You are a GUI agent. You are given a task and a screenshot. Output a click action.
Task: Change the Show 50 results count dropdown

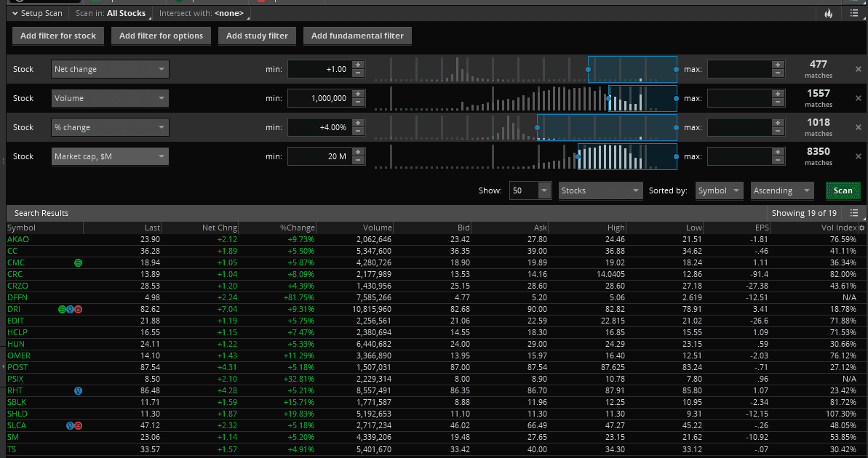[530, 190]
